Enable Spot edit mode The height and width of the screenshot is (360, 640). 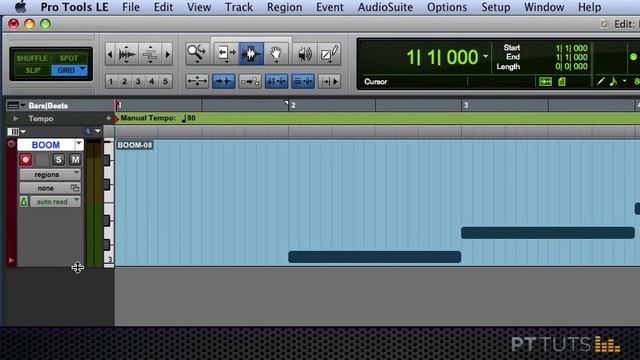click(69, 58)
